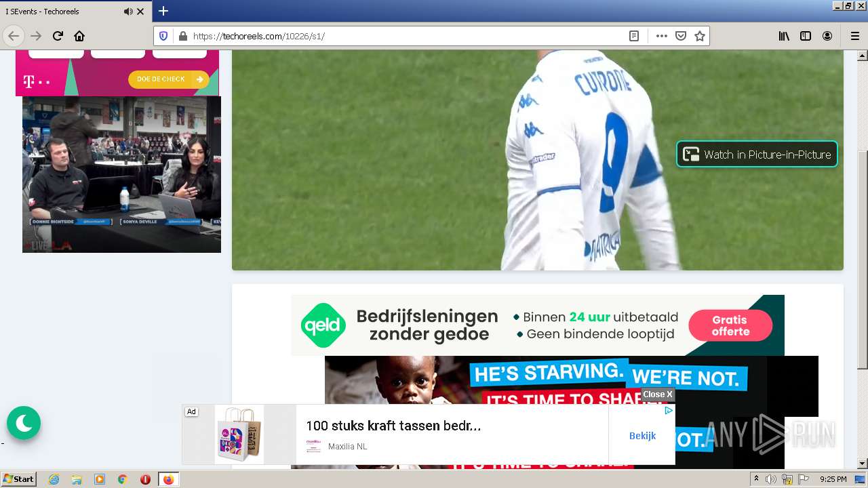Watch video in Picture-in-Picture
Viewport: 868px width, 488px height.
[757, 154]
